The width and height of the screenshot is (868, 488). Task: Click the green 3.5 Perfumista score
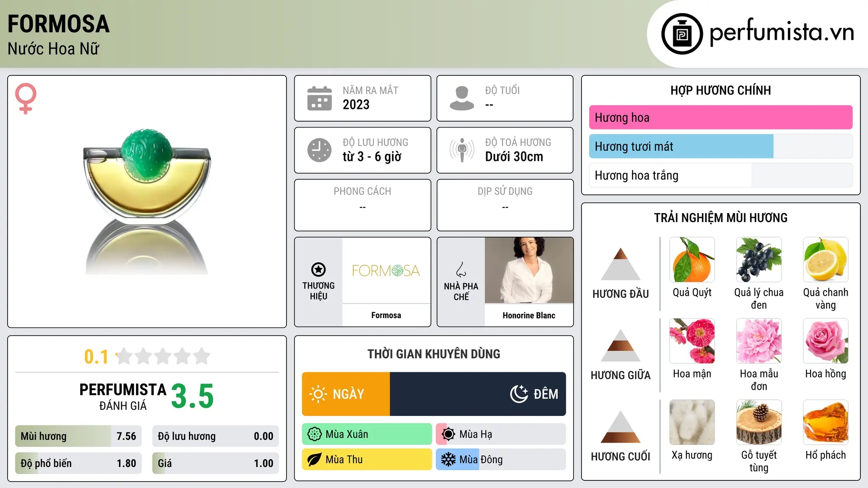pyautogui.click(x=192, y=396)
